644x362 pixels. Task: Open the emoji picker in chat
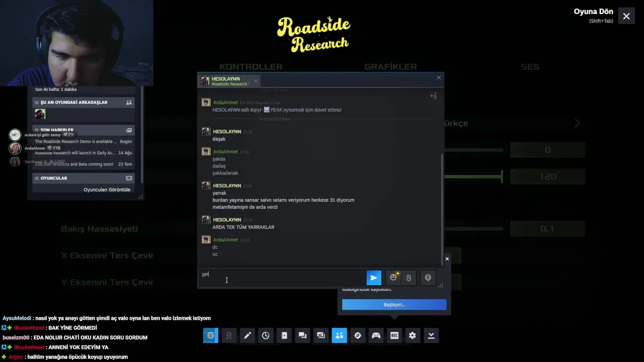point(393,278)
